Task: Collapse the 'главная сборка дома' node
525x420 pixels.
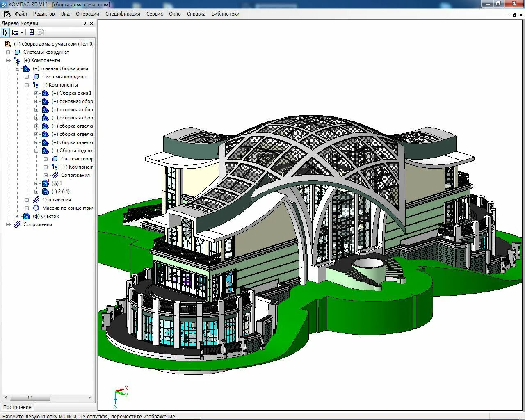Action: [x=17, y=68]
